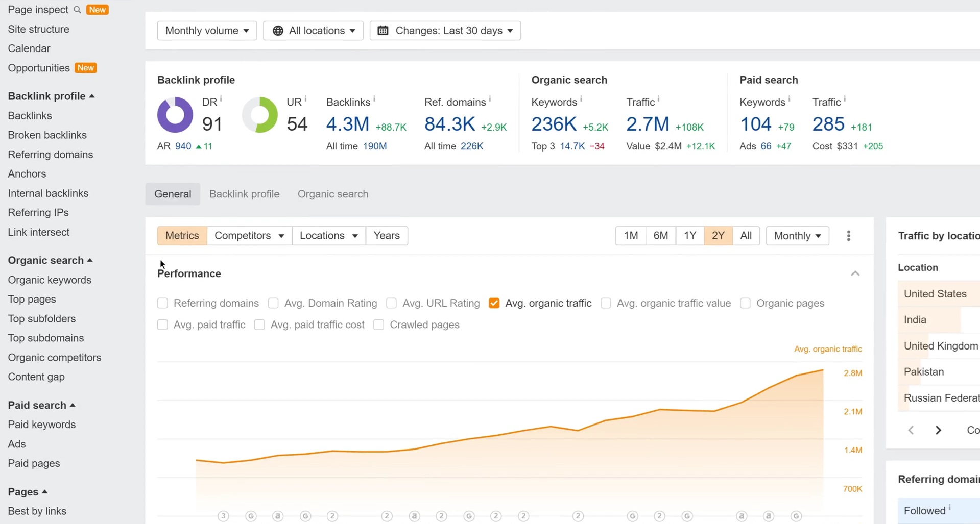The width and height of the screenshot is (980, 524).
Task: Set chart range to 1M
Action: tap(631, 236)
